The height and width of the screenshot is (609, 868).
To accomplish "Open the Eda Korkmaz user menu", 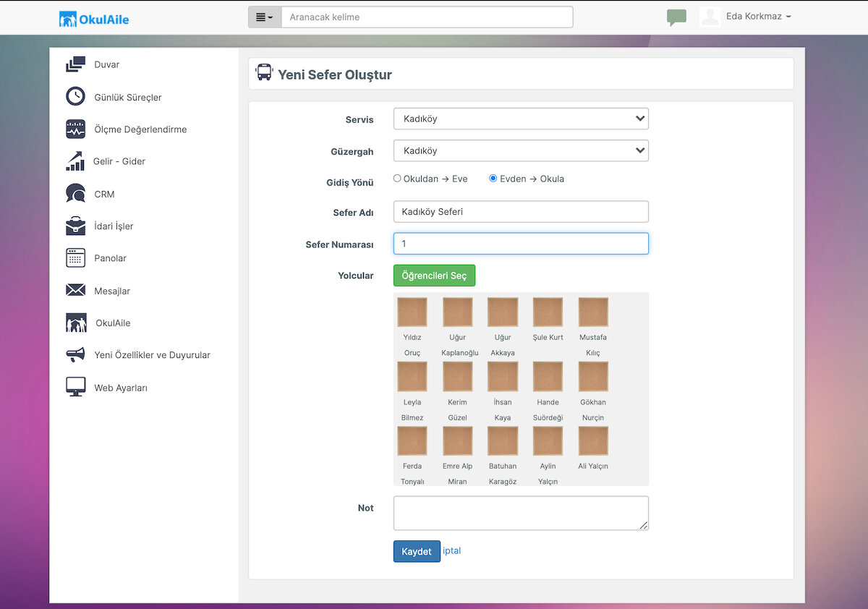I will 758,17.
